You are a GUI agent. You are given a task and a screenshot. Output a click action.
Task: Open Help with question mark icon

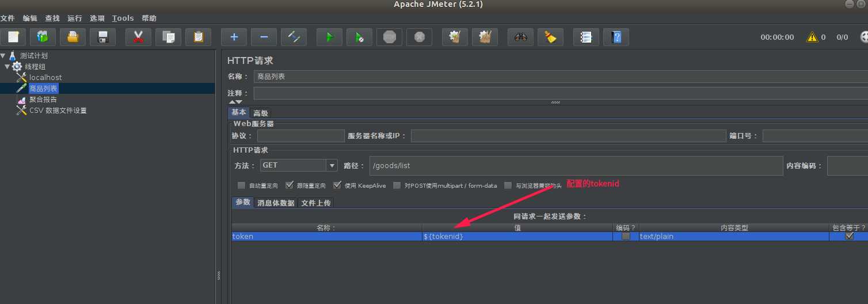(616, 37)
